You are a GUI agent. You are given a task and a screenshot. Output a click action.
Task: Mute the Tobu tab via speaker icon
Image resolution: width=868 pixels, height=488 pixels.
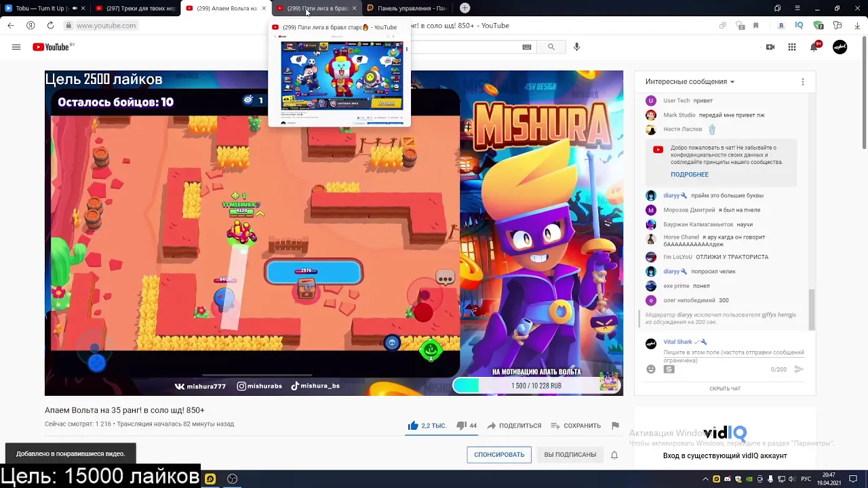tap(74, 8)
